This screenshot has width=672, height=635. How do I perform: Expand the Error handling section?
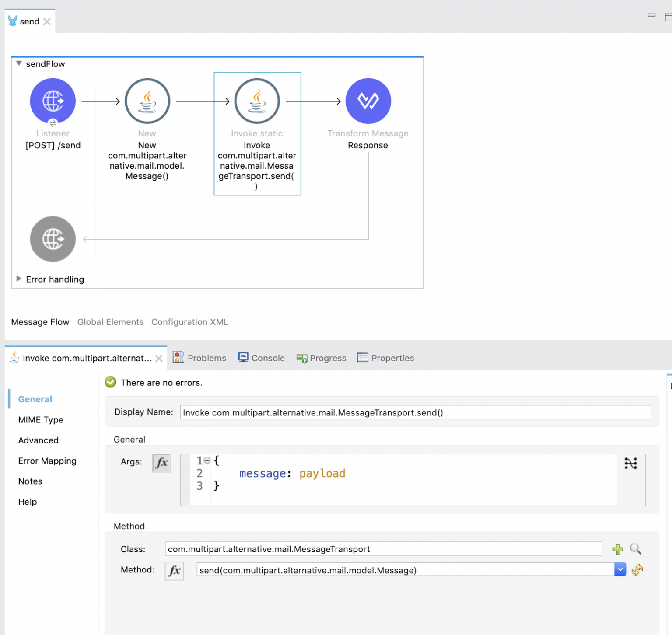(19, 279)
